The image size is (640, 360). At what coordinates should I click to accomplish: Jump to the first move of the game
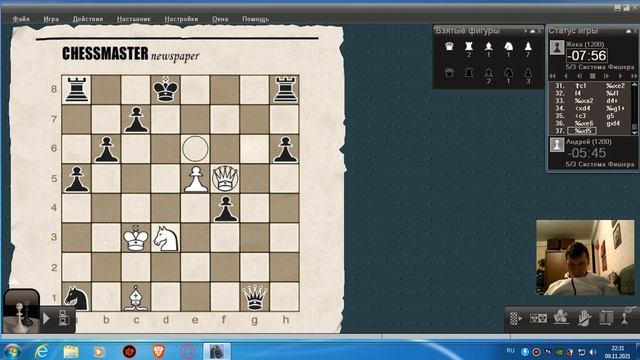click(553, 76)
